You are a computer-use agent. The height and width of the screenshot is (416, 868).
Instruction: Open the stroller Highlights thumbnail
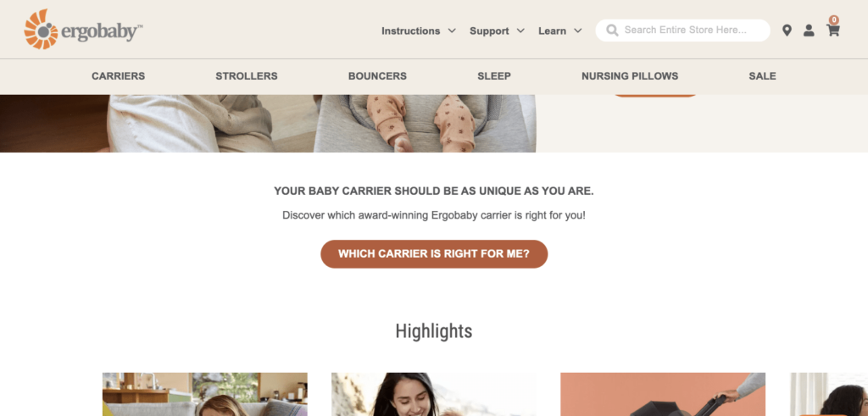(x=663, y=394)
